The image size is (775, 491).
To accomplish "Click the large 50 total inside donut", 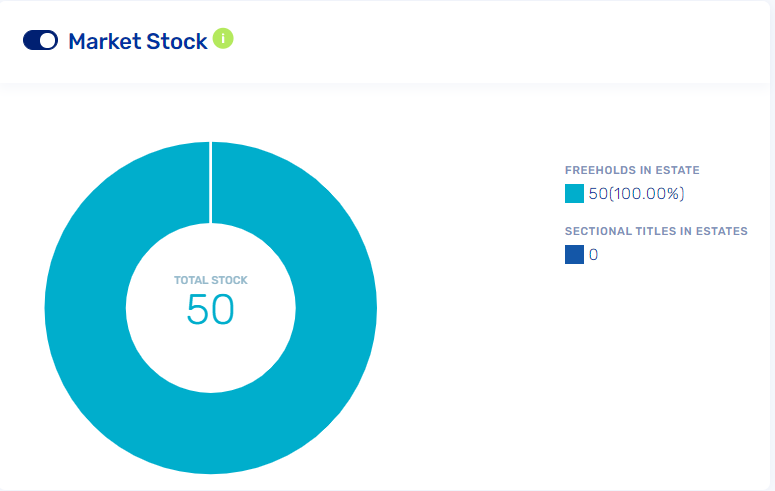I will point(210,311).
